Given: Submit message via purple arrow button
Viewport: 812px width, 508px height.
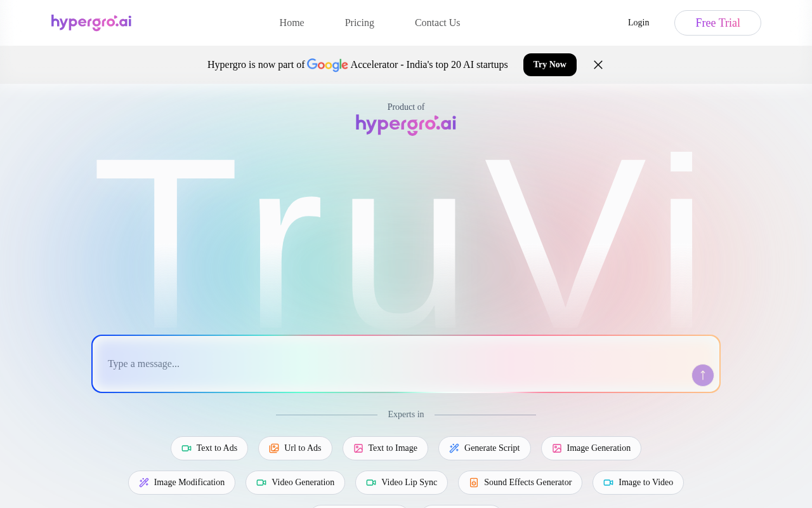Looking at the screenshot, I should coord(702,375).
